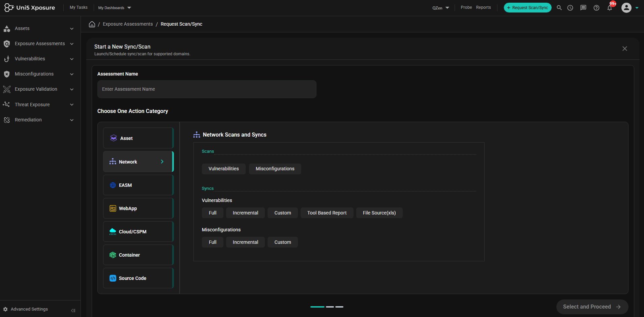Click the EASM globe icon

pyautogui.click(x=113, y=185)
